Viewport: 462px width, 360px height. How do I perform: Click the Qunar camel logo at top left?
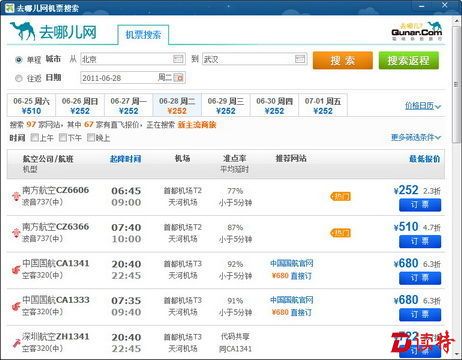[23, 31]
